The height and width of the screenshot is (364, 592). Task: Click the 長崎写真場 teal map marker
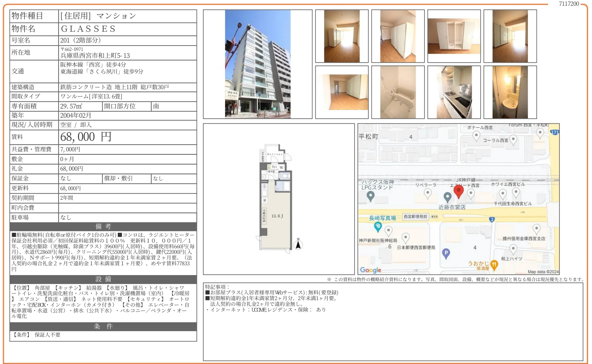tap(378, 226)
